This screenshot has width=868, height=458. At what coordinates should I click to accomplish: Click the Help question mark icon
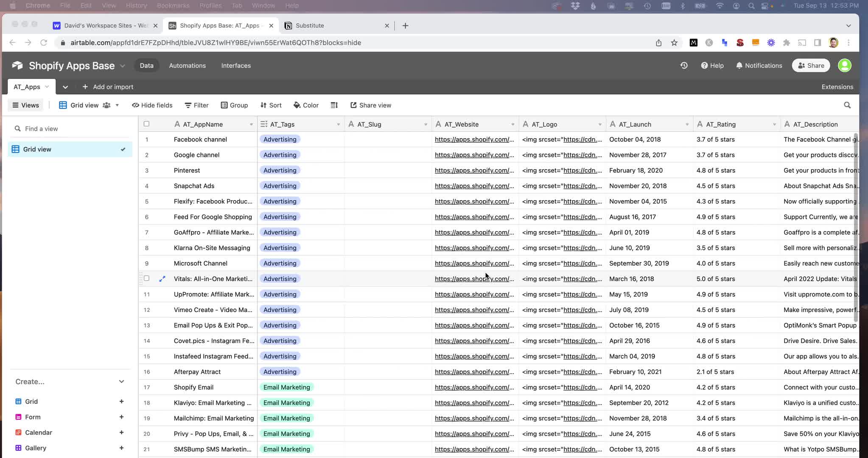point(704,65)
